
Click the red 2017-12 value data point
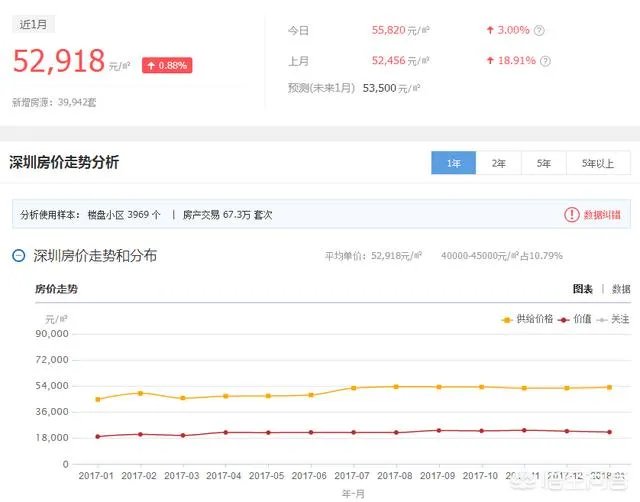point(567,431)
